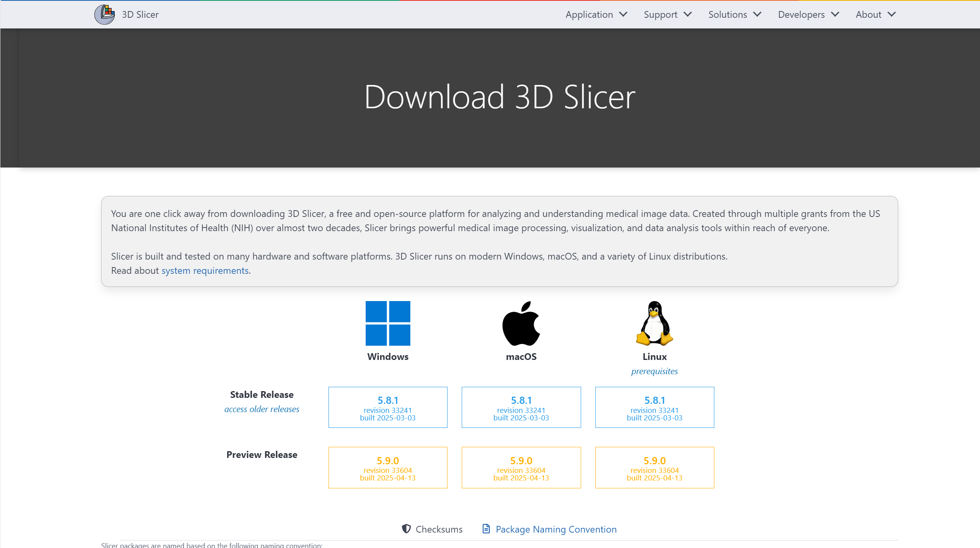Access older releases
The image size is (980, 548).
coord(261,409)
